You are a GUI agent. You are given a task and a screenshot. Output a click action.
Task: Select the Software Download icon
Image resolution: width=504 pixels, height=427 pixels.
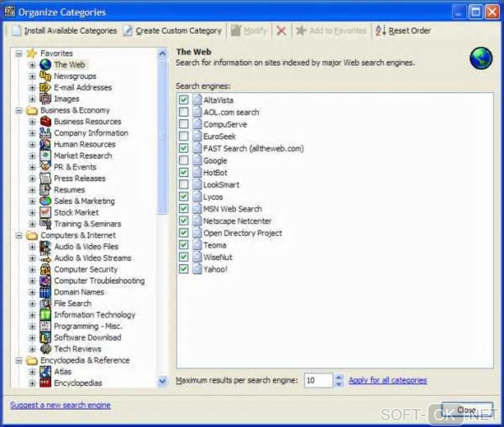pos(45,338)
